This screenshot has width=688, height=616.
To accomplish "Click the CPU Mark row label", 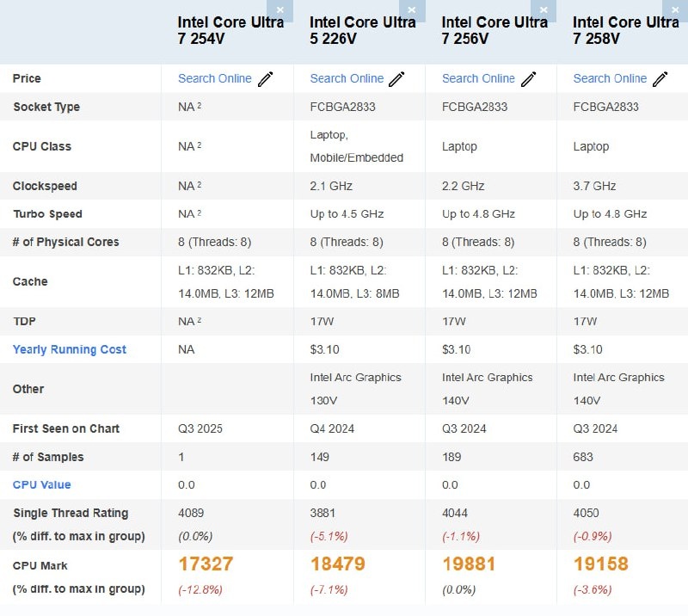I will click(40, 566).
